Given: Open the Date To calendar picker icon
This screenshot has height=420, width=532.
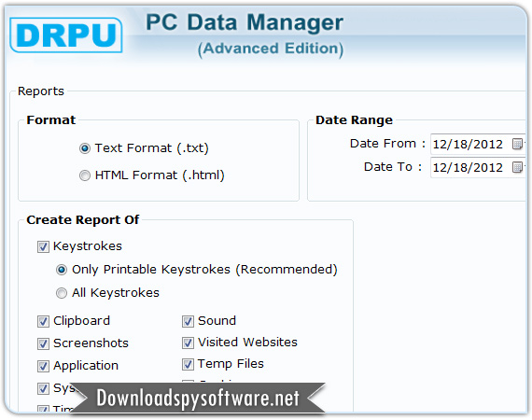Looking at the screenshot, I should pyautogui.click(x=517, y=167).
